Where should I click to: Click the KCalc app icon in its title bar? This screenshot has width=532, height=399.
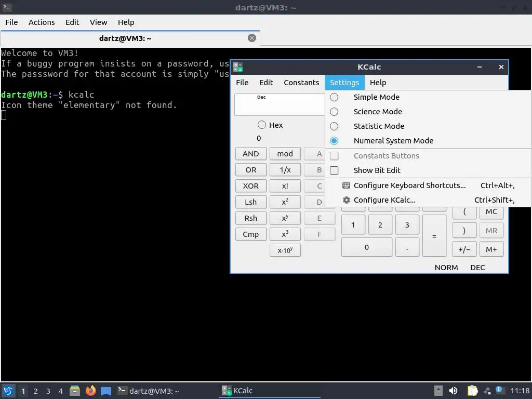(238, 67)
